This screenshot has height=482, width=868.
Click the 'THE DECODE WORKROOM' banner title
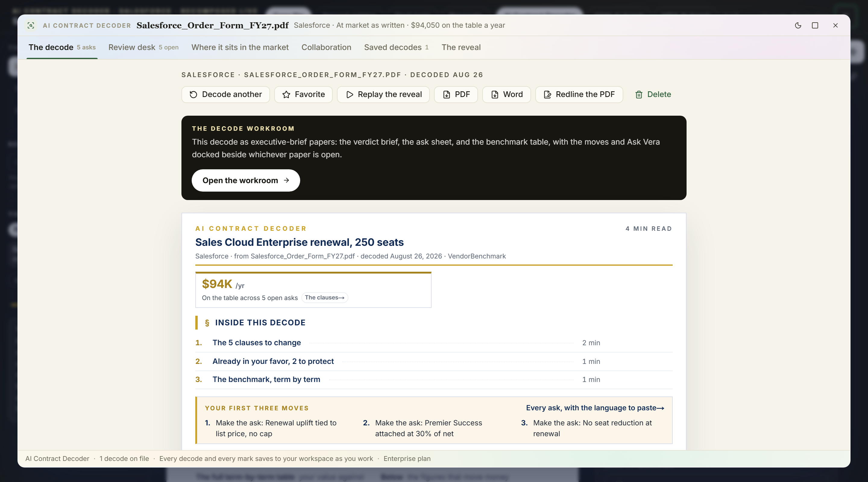[x=243, y=129]
